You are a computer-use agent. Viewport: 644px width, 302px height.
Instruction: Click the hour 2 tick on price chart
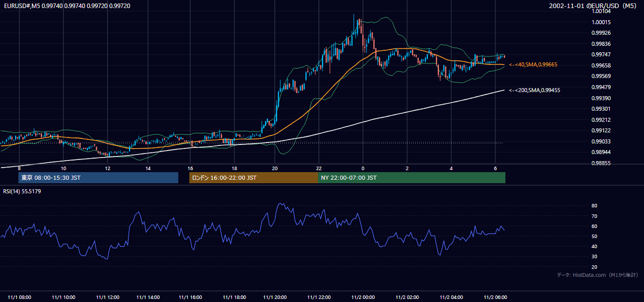[x=407, y=168]
